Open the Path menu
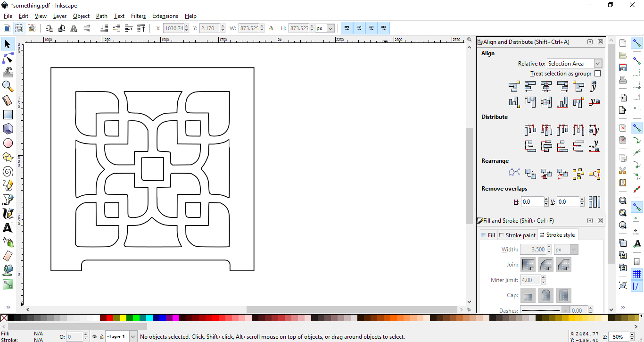 102,16
